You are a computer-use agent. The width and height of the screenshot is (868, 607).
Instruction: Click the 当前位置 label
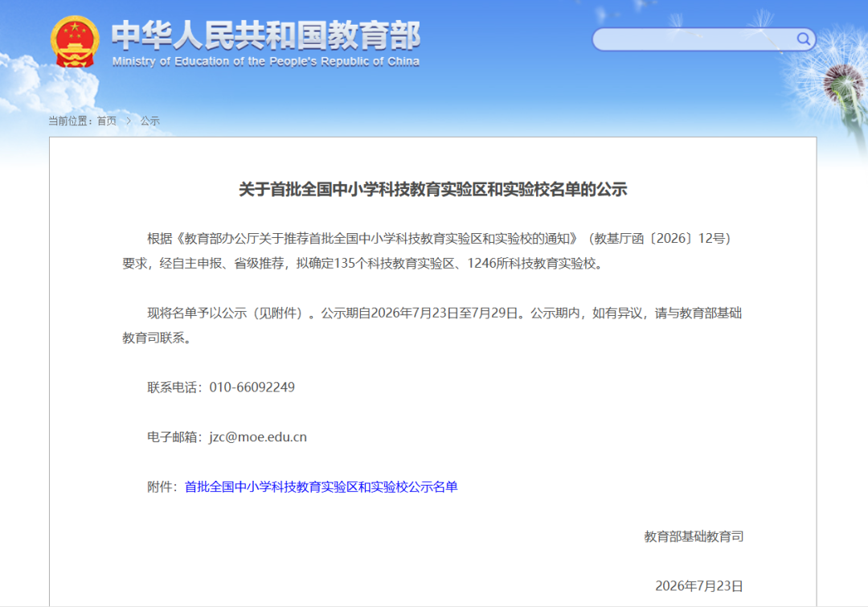(x=70, y=121)
